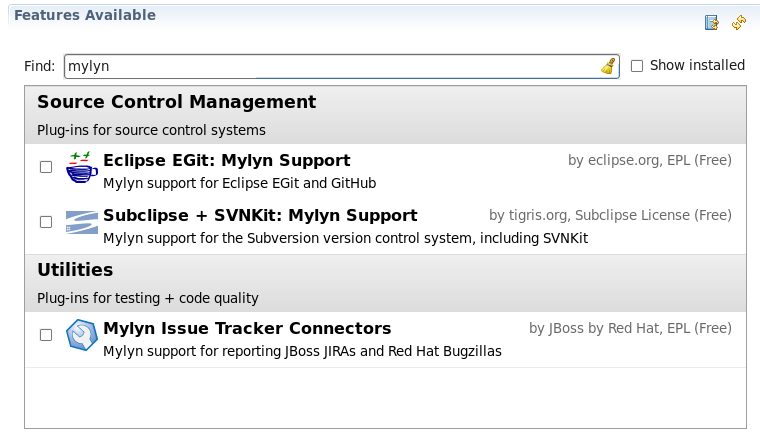Select the Mylyn Issue Tracker Connectors checkbox
Image resolution: width=760 pixels, height=440 pixels.
(46, 335)
